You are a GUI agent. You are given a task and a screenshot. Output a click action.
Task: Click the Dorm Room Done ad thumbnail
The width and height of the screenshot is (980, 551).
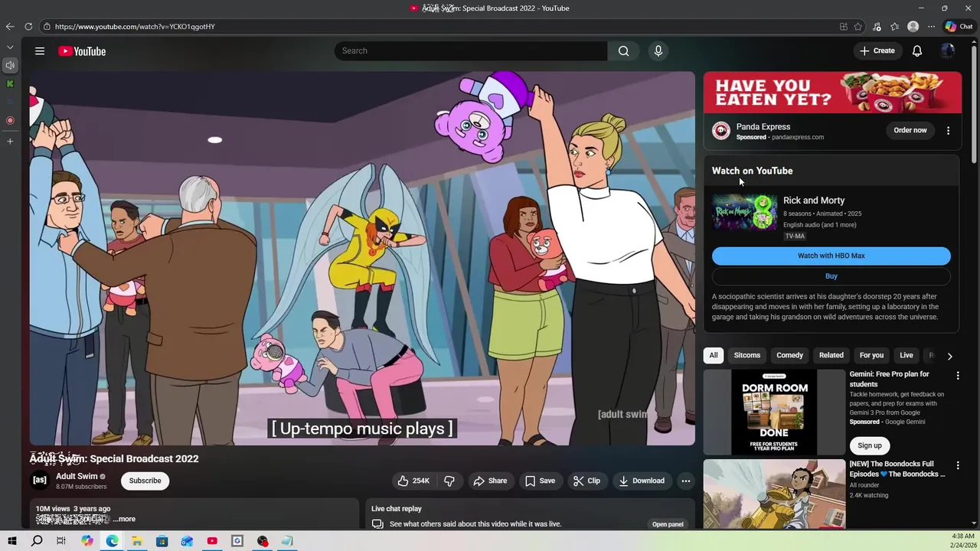[775, 412]
